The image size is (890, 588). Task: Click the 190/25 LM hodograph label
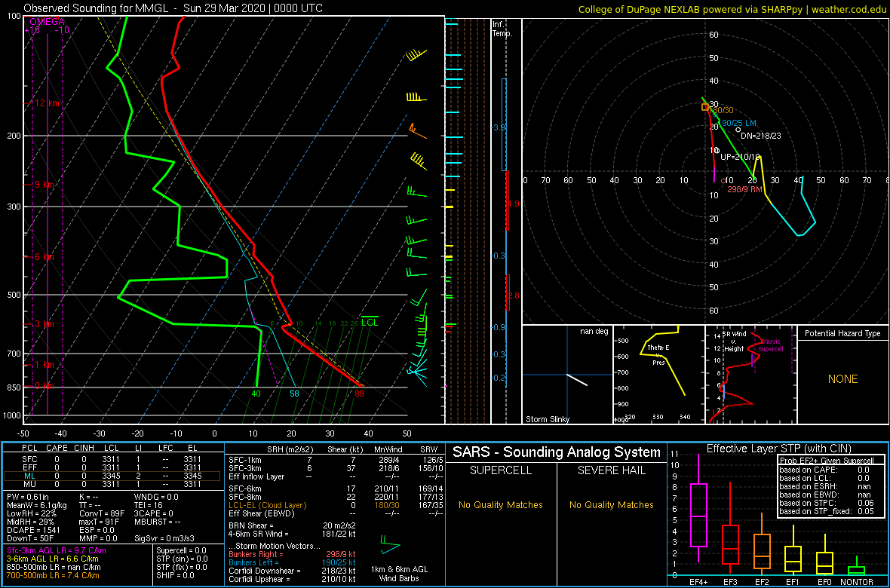point(737,123)
